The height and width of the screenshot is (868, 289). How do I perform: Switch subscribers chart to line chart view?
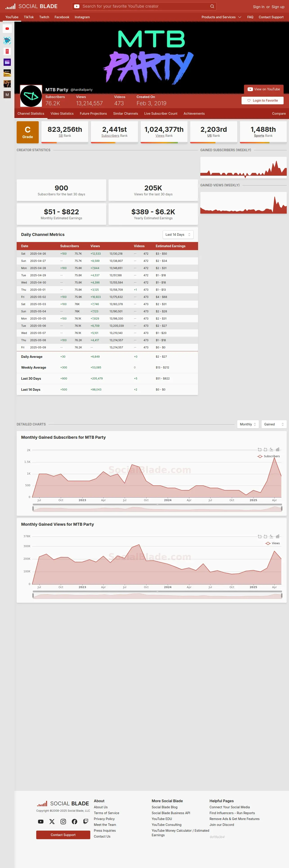271,450
